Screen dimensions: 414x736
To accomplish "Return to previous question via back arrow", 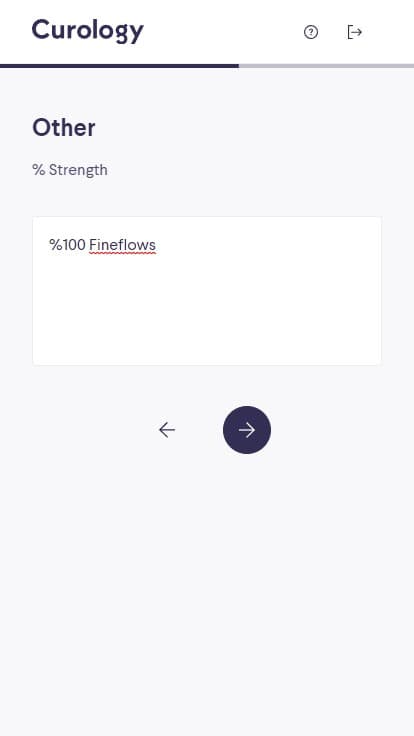I will click(167, 429).
